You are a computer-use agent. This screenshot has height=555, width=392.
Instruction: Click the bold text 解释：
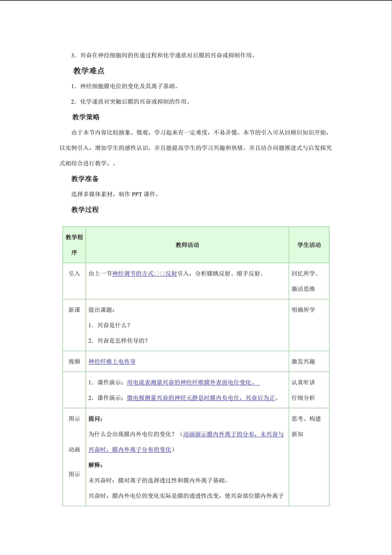pos(96,465)
